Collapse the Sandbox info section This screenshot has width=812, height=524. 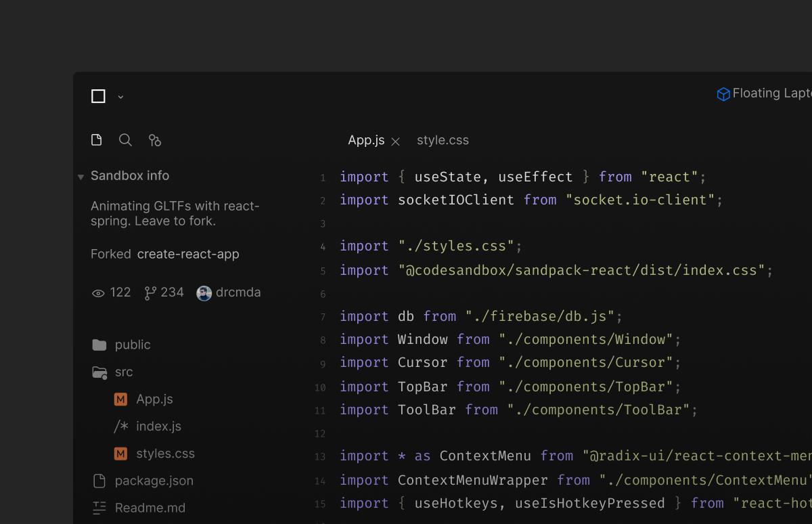coord(81,175)
